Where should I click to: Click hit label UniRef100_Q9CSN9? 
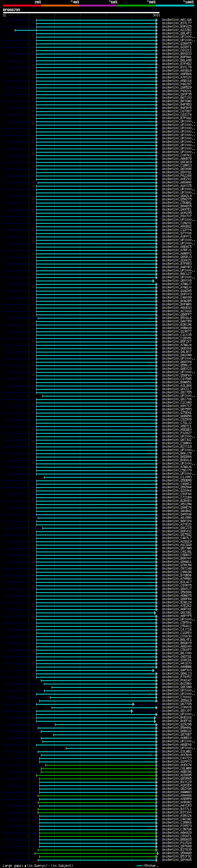[x=176, y=687]
